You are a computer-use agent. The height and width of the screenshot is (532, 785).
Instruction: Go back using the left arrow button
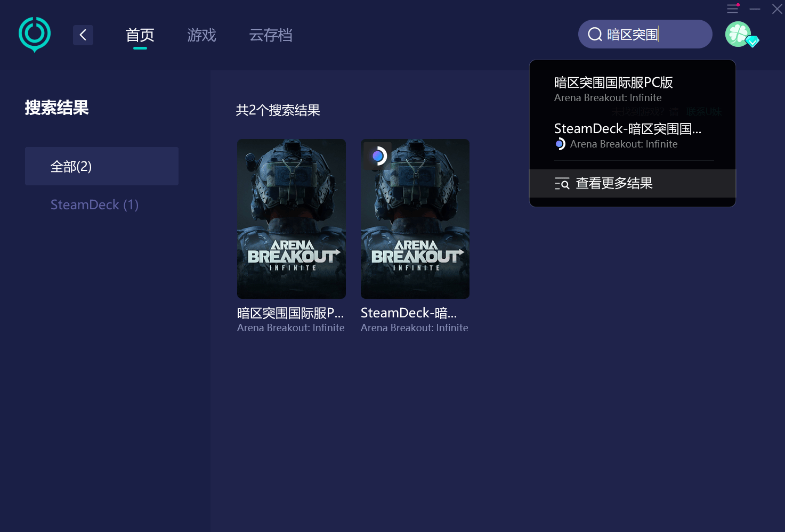83,35
